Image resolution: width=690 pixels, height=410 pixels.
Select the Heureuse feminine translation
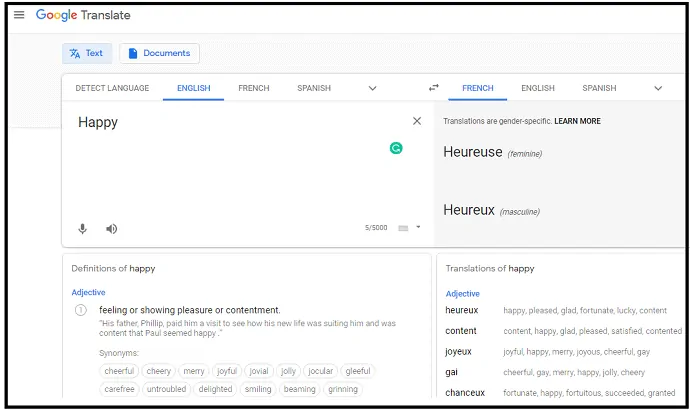(473, 152)
